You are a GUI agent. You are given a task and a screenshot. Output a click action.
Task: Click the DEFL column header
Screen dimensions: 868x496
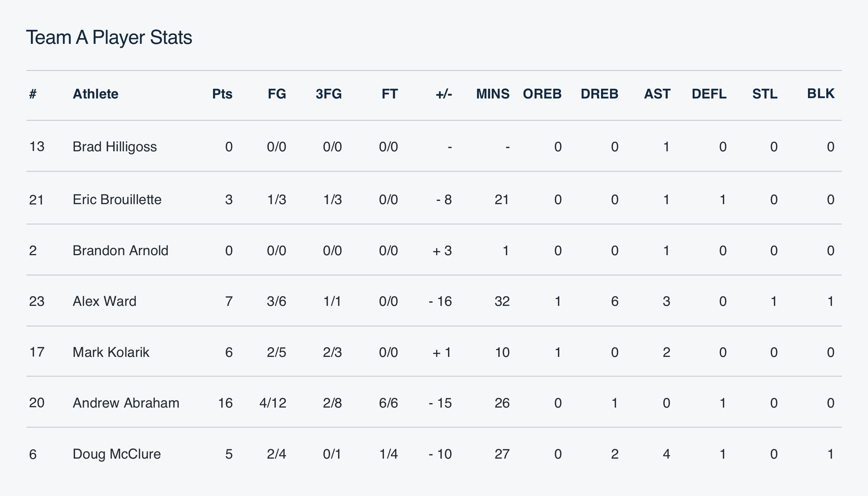pyautogui.click(x=709, y=94)
